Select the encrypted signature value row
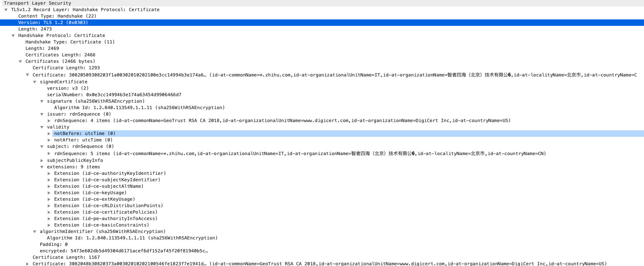 tap(124, 251)
